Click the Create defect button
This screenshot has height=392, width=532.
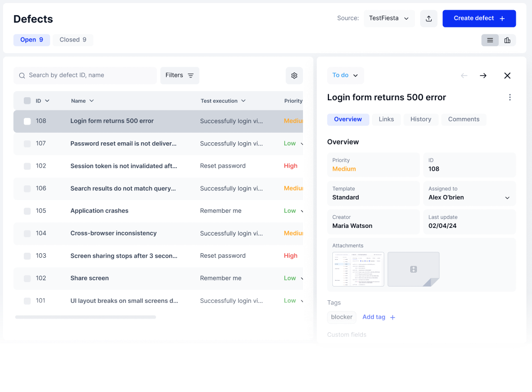(479, 19)
